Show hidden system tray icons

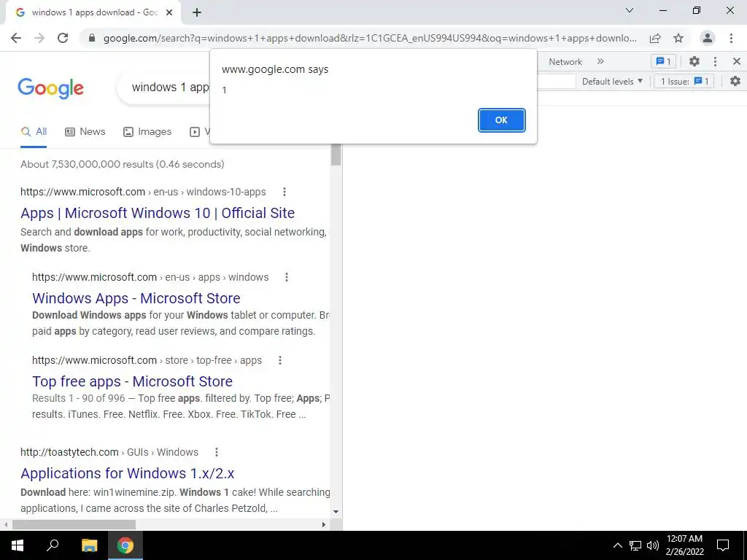point(617,545)
